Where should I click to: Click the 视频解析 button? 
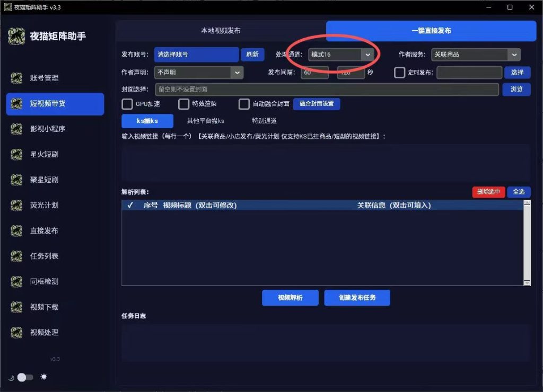pyautogui.click(x=290, y=298)
